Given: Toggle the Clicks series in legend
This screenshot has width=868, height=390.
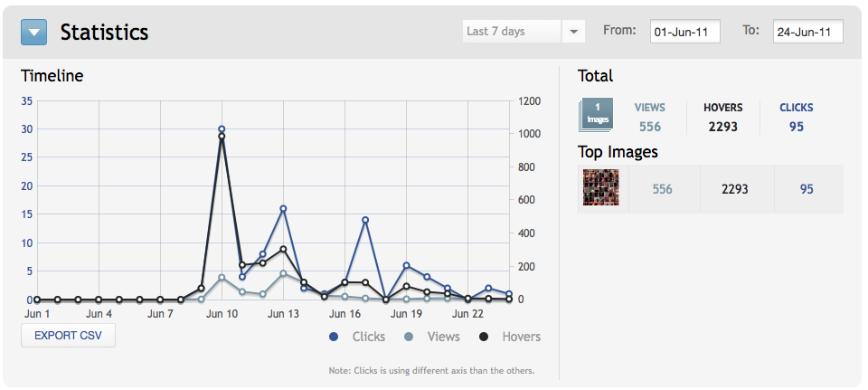Looking at the screenshot, I should pyautogui.click(x=359, y=337).
